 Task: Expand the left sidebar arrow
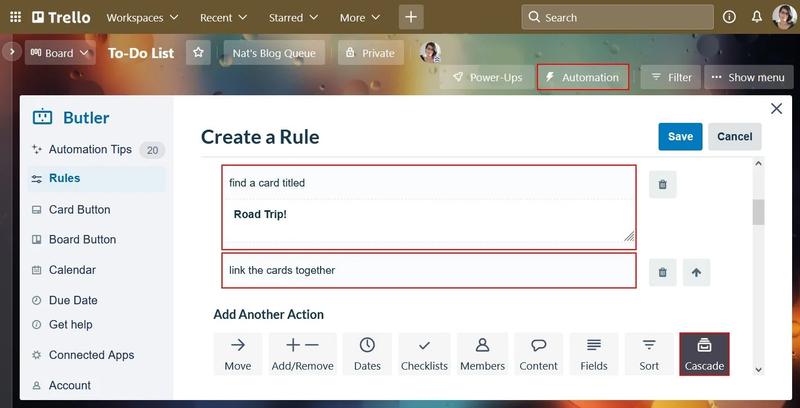coord(12,52)
